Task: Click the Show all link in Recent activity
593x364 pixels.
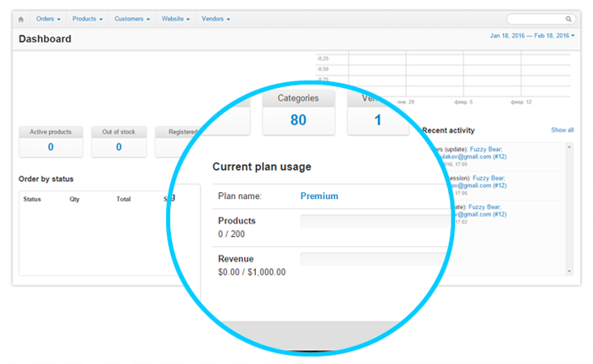Action: point(562,130)
